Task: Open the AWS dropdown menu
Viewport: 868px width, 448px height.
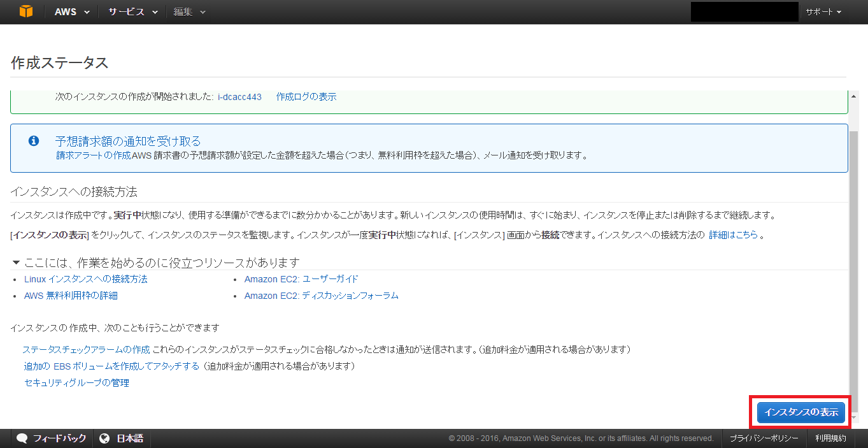Action: pos(72,12)
